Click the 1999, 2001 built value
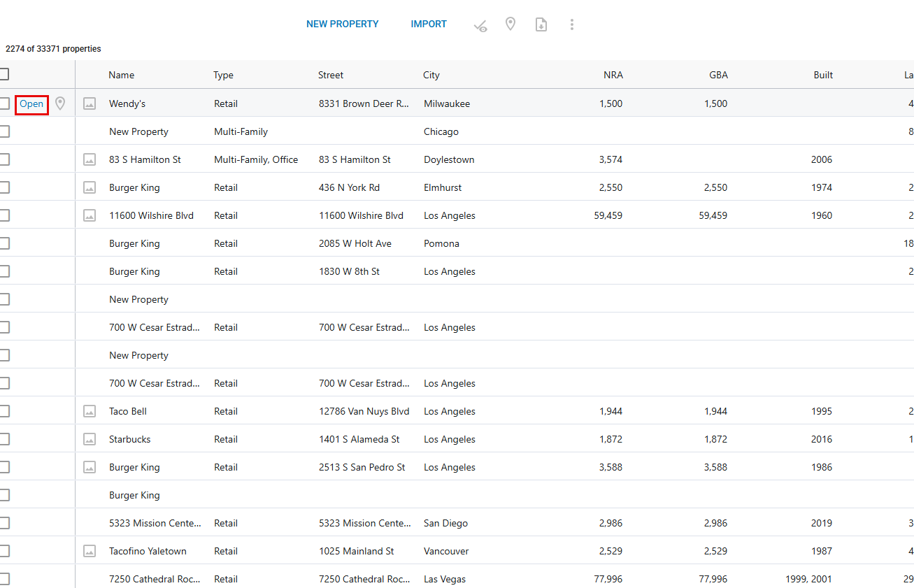Viewport: 914px width, 588px height. pos(810,579)
